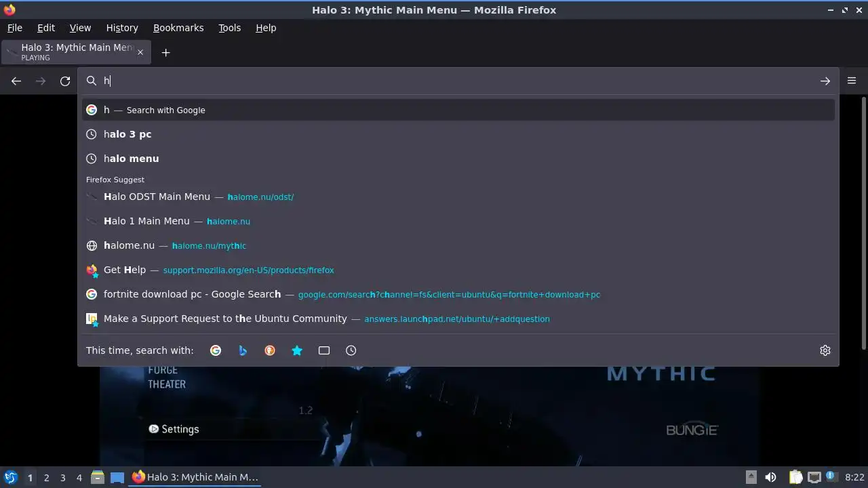
Task: Select 'h — Search with Google' suggestion
Action: tap(458, 110)
